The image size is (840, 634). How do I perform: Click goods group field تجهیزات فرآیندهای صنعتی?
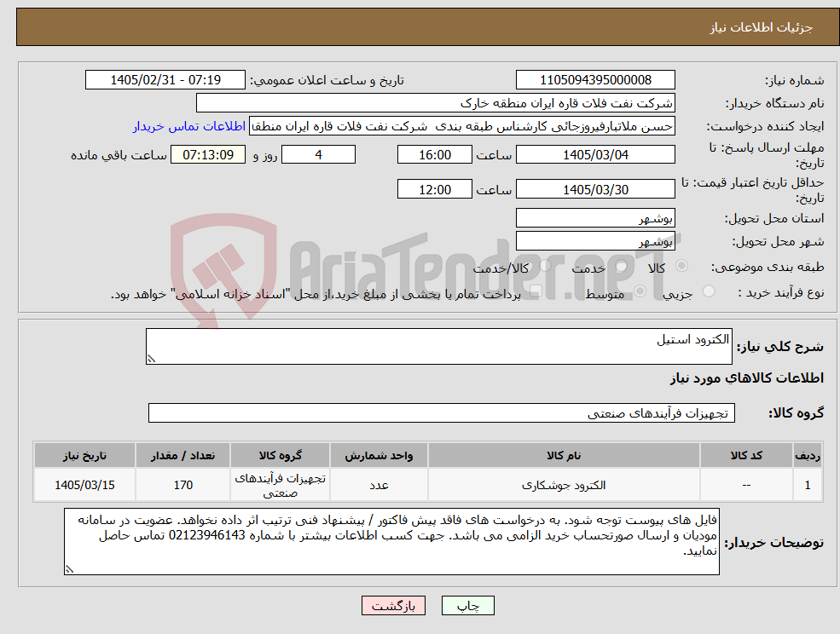[x=442, y=412]
